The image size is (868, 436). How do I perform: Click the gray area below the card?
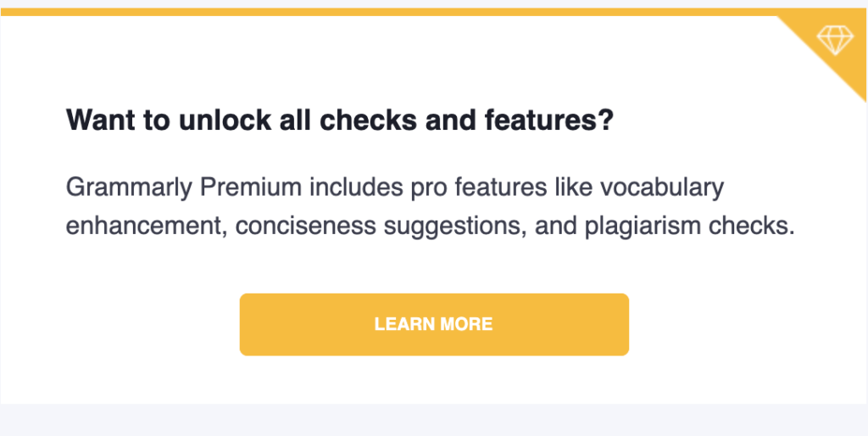[x=434, y=420]
